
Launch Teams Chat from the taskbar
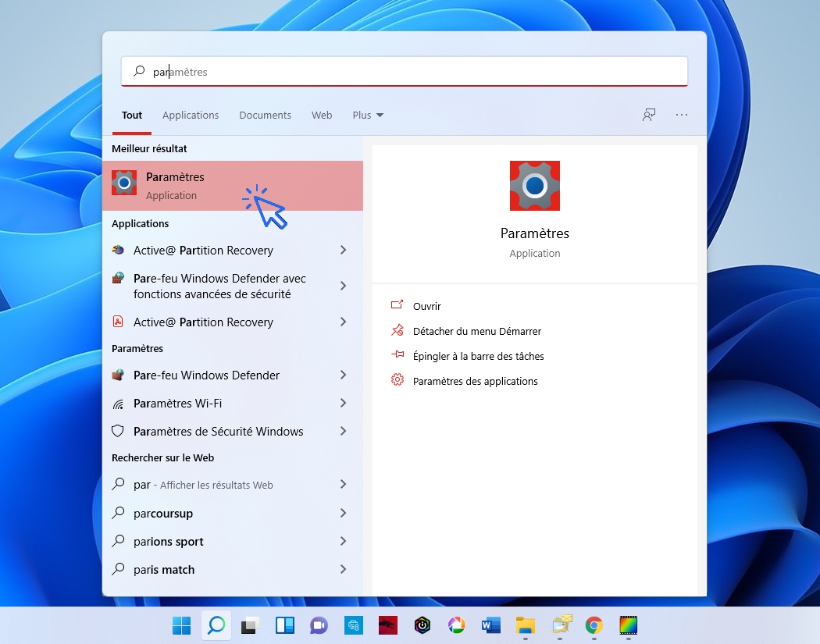(x=318, y=625)
